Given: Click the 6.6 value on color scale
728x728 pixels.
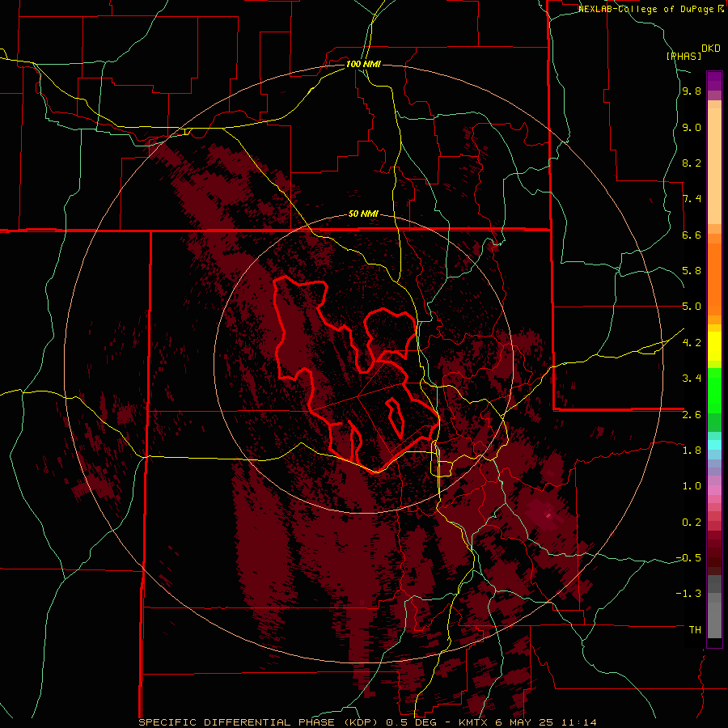Looking at the screenshot, I should pos(692,235).
